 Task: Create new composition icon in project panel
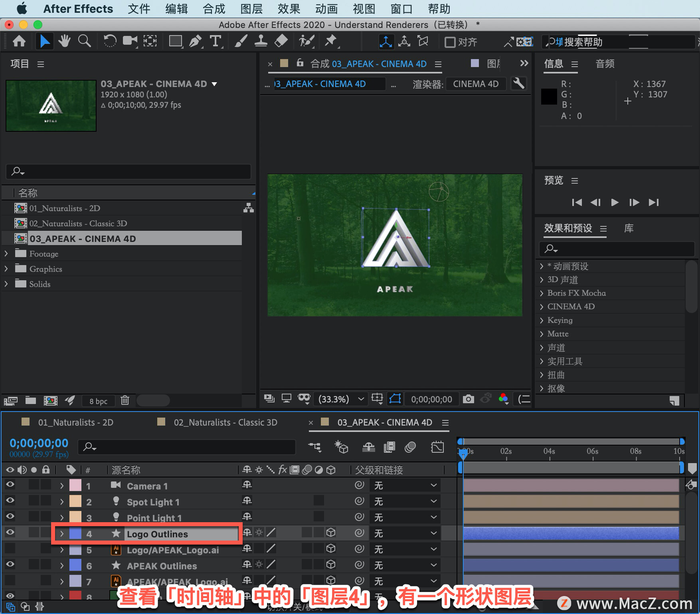tap(50, 400)
